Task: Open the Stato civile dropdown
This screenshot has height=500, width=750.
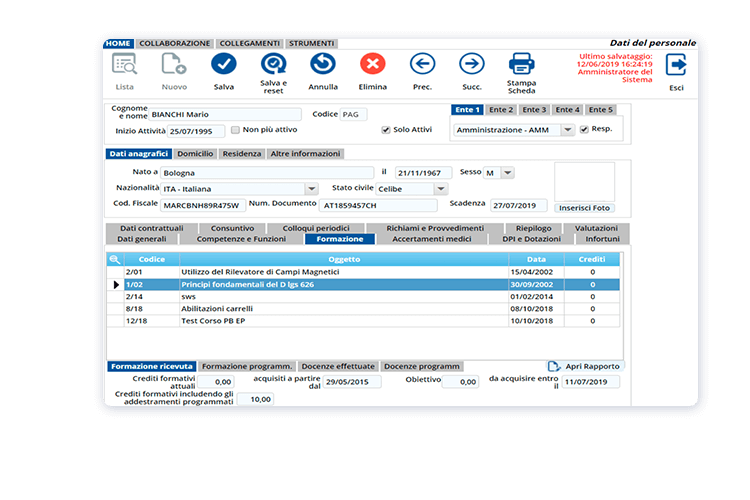Action: (x=441, y=189)
